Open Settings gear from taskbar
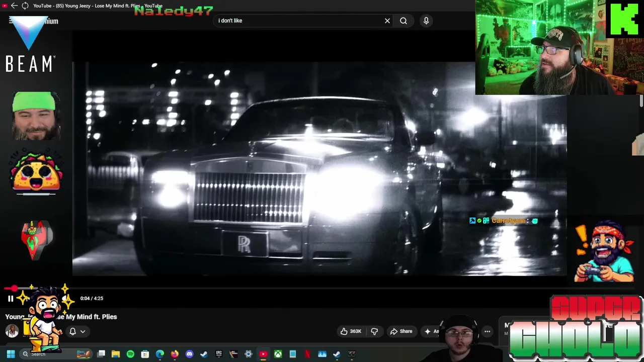This screenshot has width=644, height=362. [x=248, y=354]
